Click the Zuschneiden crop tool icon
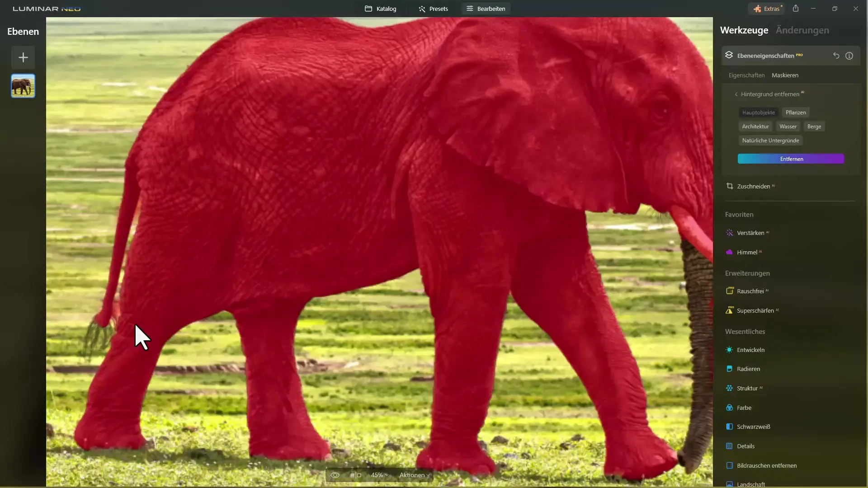The width and height of the screenshot is (868, 488). 729,186
